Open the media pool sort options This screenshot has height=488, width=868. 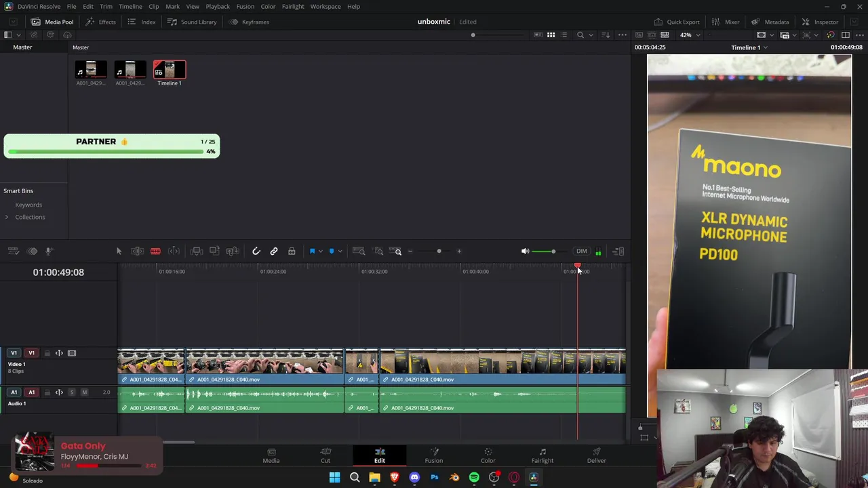(606, 35)
